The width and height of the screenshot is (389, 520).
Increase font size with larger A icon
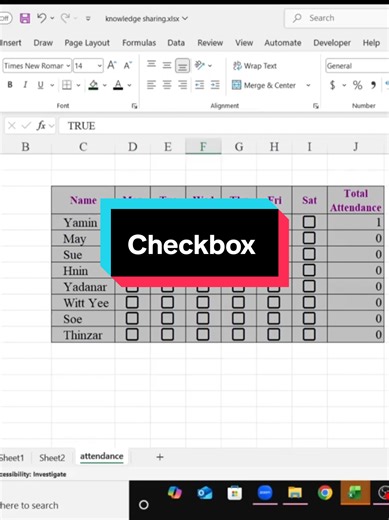pos(112,65)
